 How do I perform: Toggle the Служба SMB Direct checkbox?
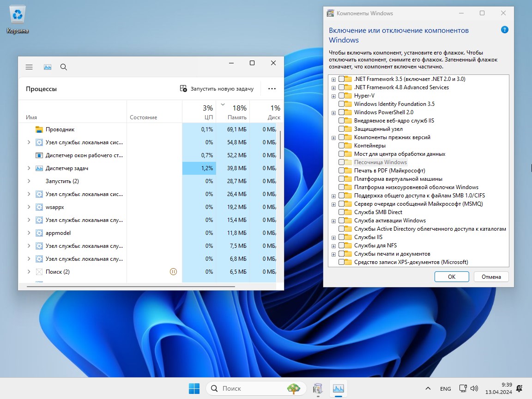click(341, 212)
